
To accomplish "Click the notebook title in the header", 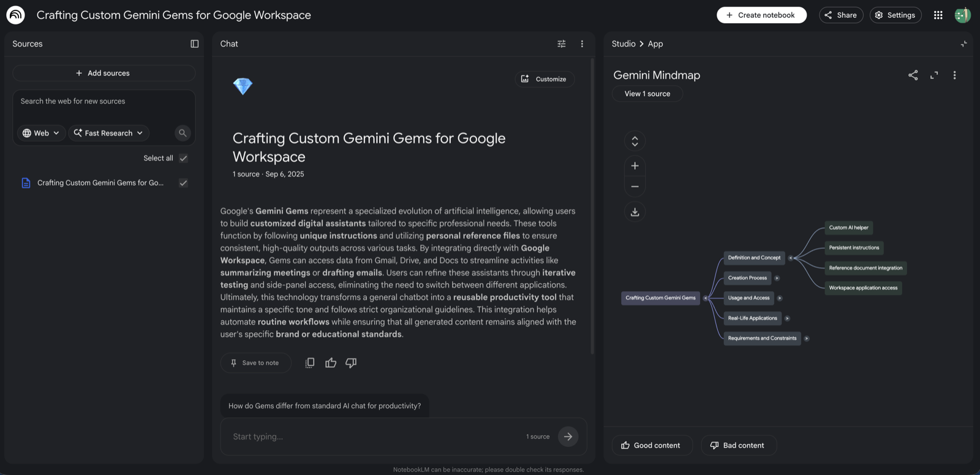I will (x=174, y=15).
